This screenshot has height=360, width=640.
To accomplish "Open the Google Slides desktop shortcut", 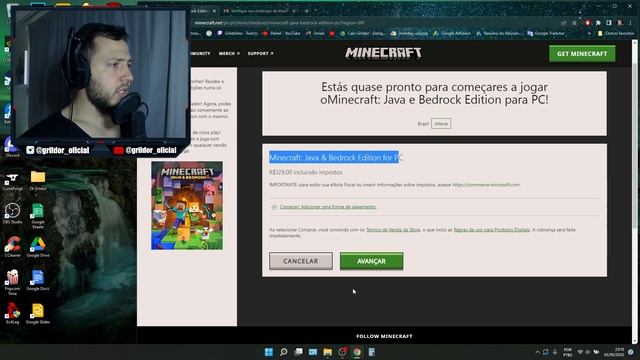I will click(x=38, y=313).
